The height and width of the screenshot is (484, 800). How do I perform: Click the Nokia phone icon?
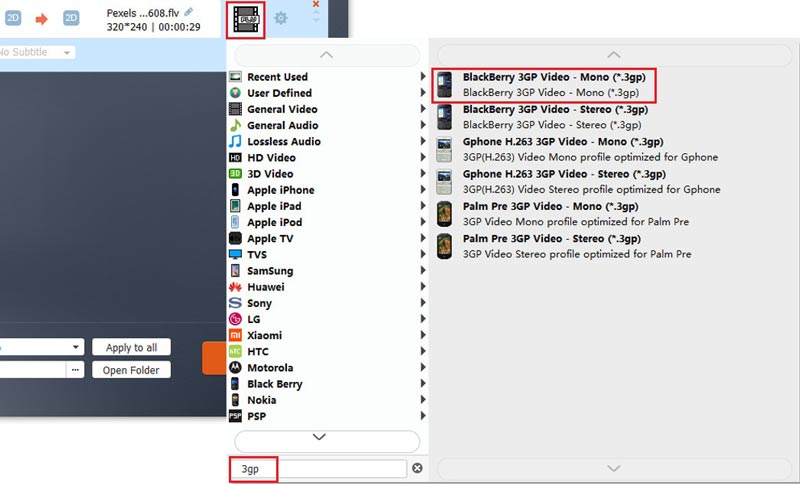coord(235,400)
